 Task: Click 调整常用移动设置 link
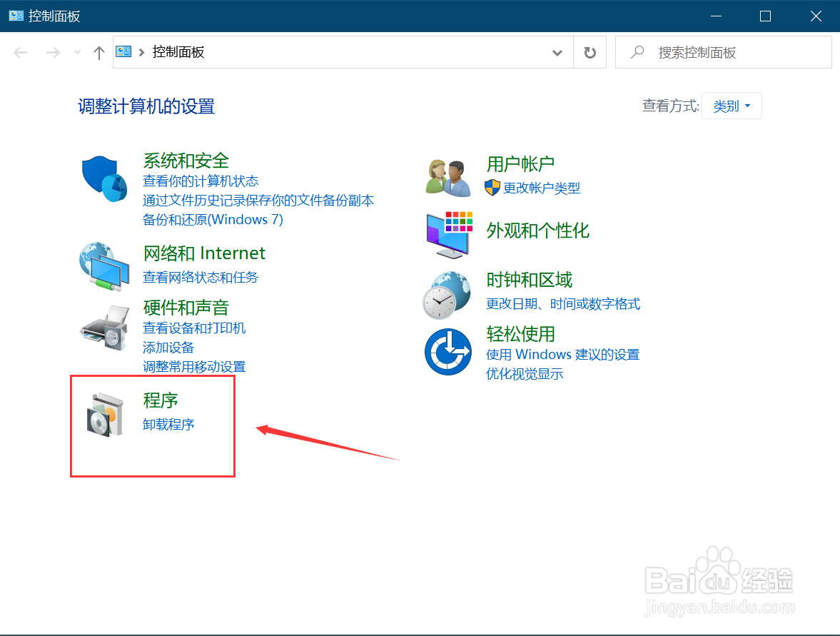(194, 367)
